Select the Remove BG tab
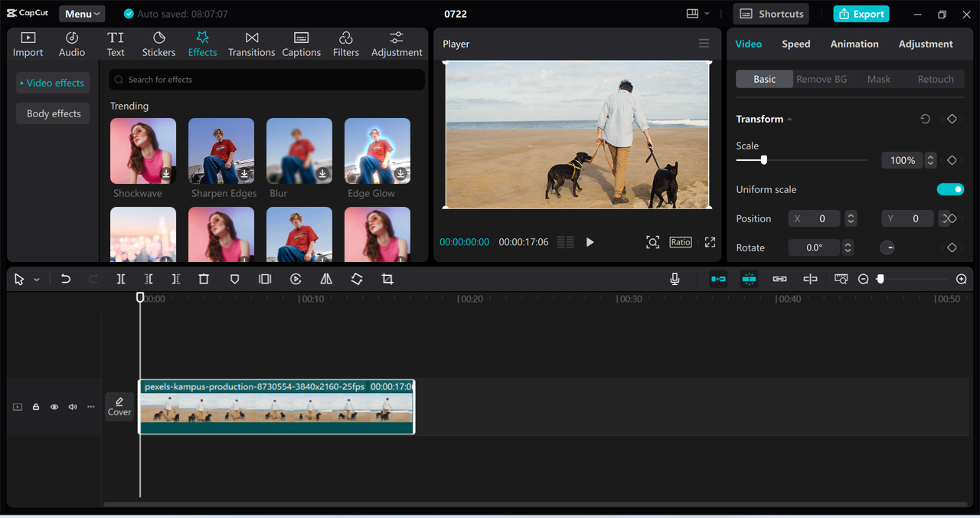The image size is (980, 518). [822, 79]
